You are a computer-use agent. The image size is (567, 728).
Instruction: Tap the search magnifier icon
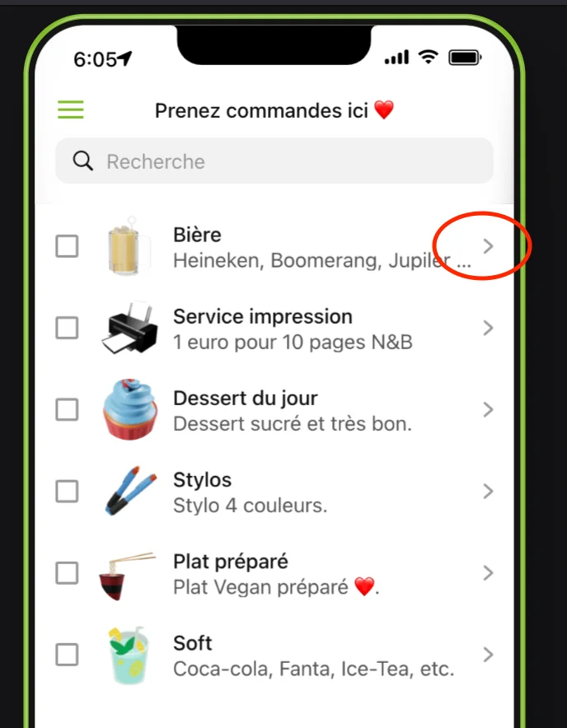[x=82, y=161]
